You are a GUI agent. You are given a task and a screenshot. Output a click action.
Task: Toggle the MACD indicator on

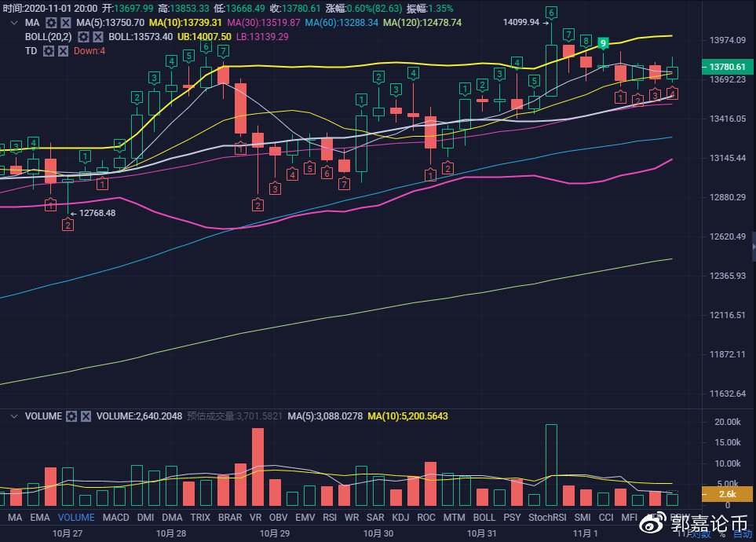click(115, 518)
